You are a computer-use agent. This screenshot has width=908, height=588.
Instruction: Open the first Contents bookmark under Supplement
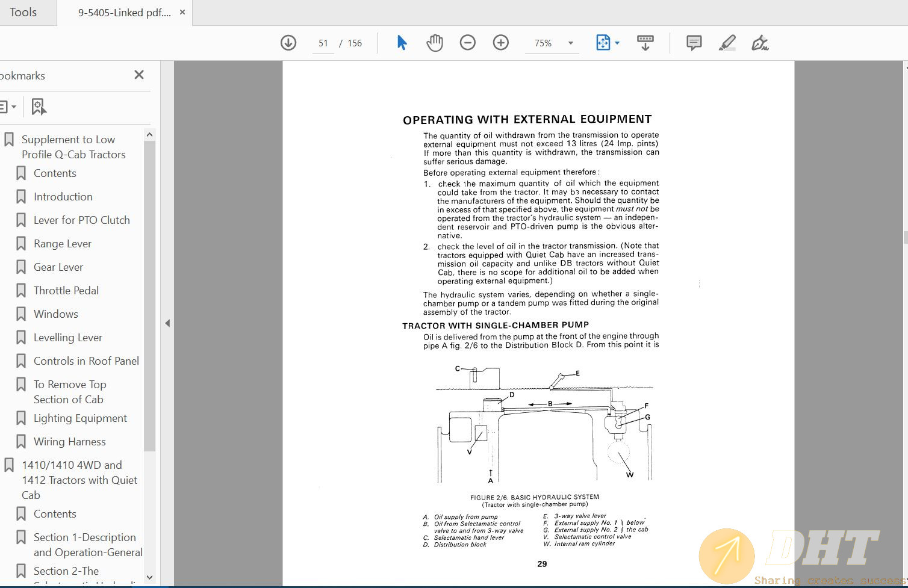point(55,173)
